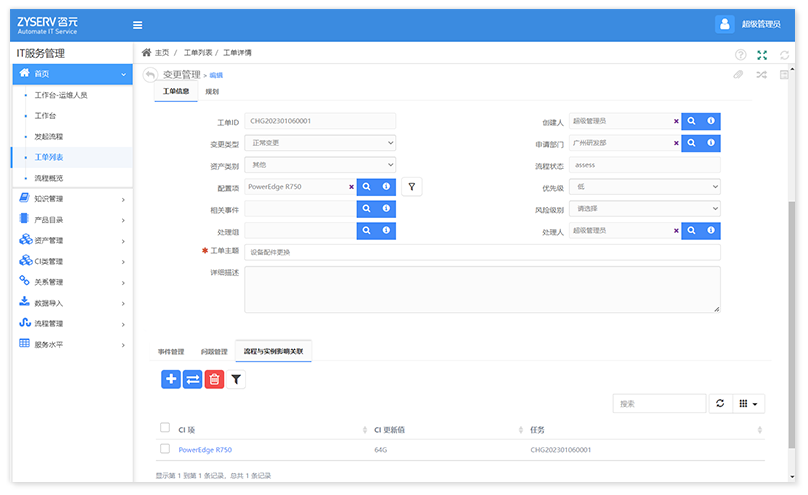Click into the table search box
The image size is (808, 495).
click(659, 403)
